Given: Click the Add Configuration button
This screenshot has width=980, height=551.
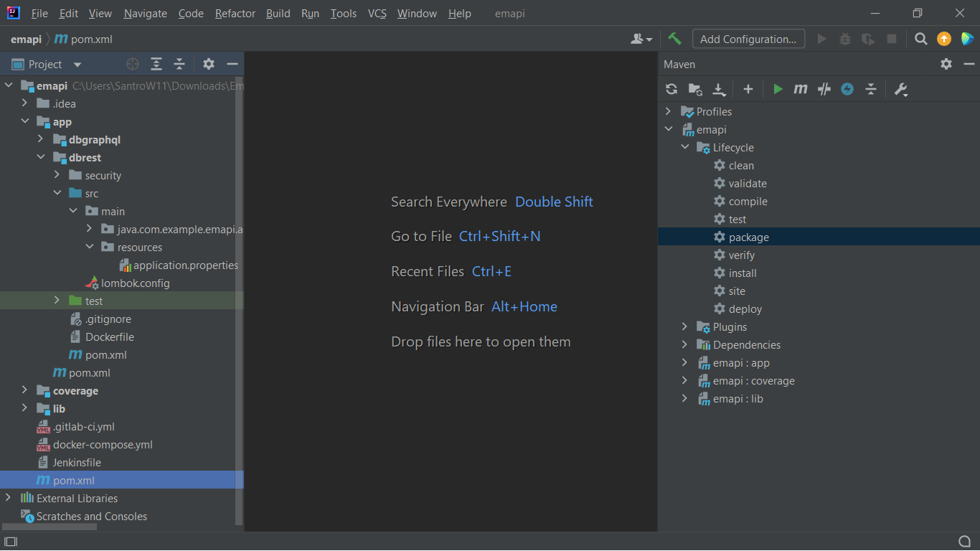Looking at the screenshot, I should click(x=748, y=39).
